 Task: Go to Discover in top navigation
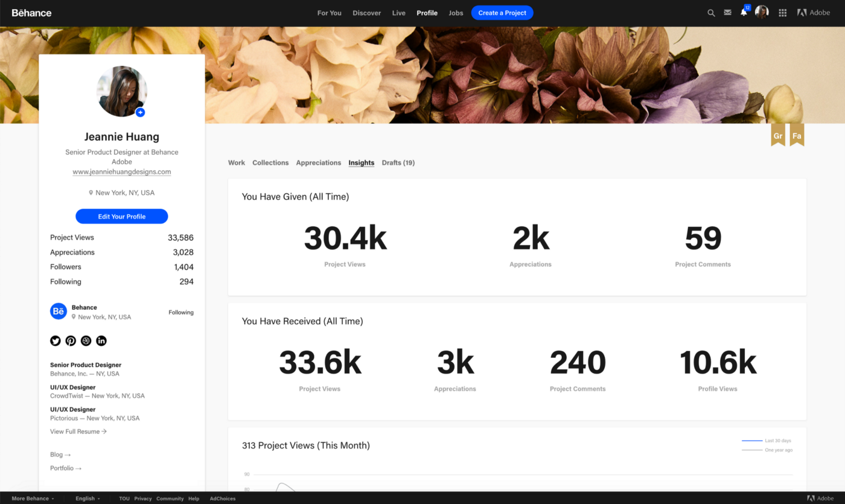point(366,13)
